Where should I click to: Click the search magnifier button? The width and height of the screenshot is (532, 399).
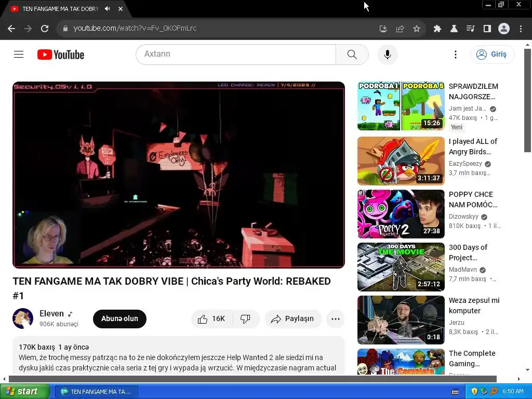click(x=352, y=54)
